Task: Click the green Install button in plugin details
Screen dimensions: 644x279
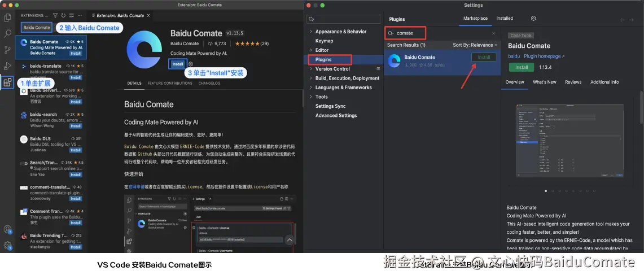Action: point(521,67)
